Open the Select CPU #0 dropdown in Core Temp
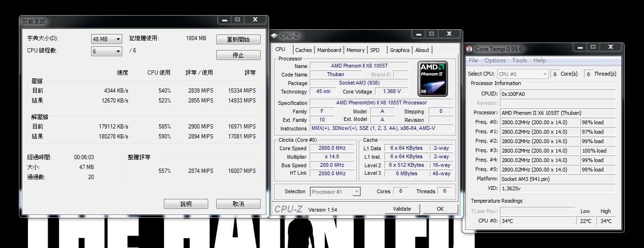 click(523, 74)
